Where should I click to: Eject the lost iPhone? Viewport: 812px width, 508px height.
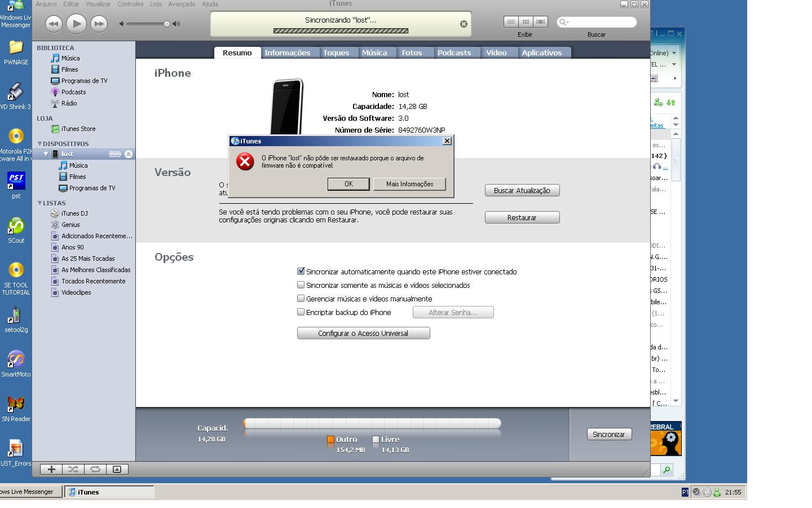click(x=129, y=154)
